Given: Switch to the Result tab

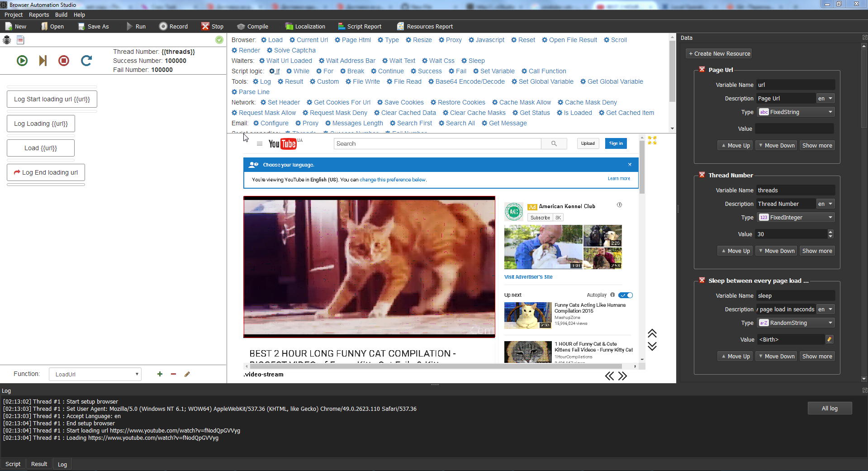Looking at the screenshot, I should coord(39,464).
